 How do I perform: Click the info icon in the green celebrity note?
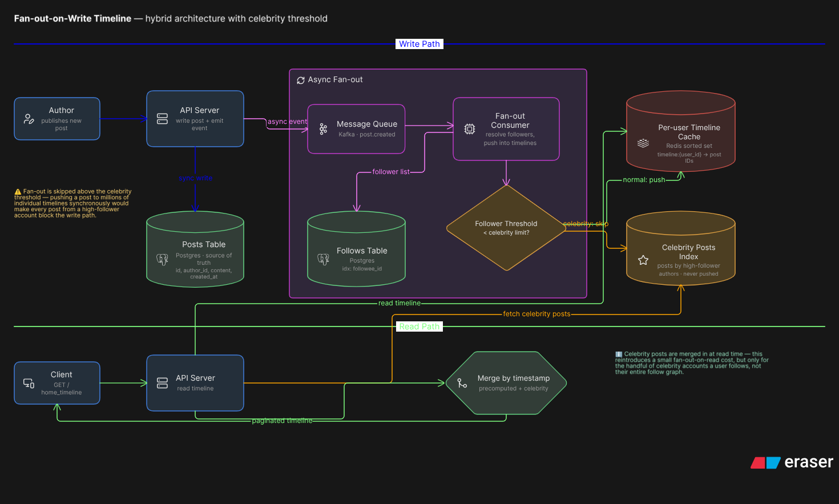(619, 354)
